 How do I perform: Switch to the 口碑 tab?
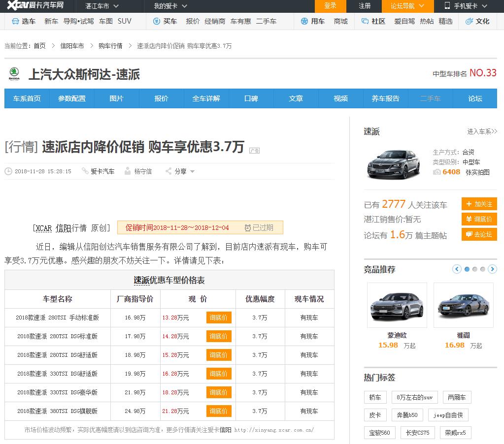pyautogui.click(x=251, y=98)
